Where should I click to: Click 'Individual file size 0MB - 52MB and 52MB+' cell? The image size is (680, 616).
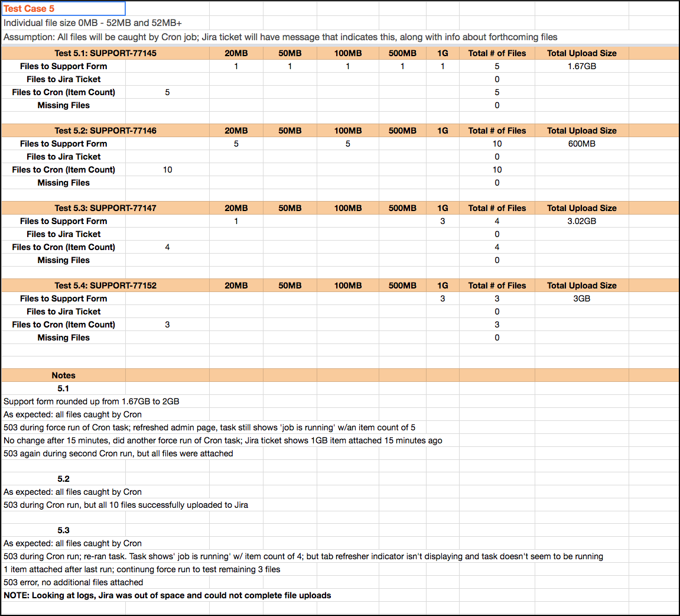[x=92, y=23]
